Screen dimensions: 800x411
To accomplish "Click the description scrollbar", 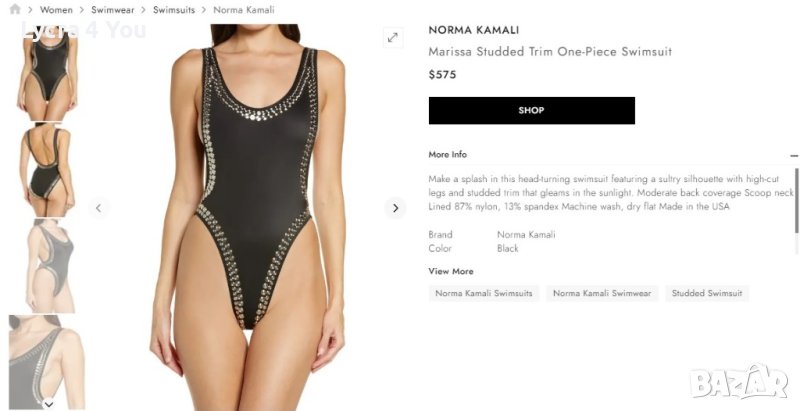I will [796, 200].
